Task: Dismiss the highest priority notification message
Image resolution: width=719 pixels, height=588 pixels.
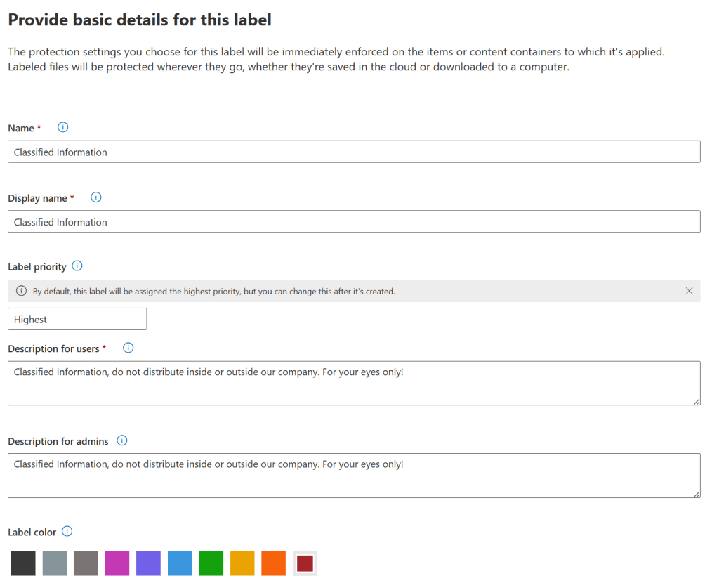Action: click(x=689, y=291)
